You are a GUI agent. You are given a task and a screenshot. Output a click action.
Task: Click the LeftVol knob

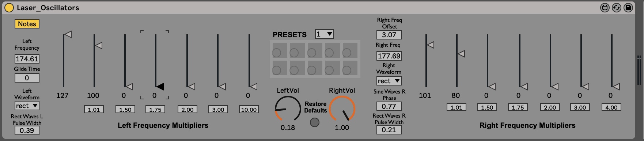click(288, 109)
